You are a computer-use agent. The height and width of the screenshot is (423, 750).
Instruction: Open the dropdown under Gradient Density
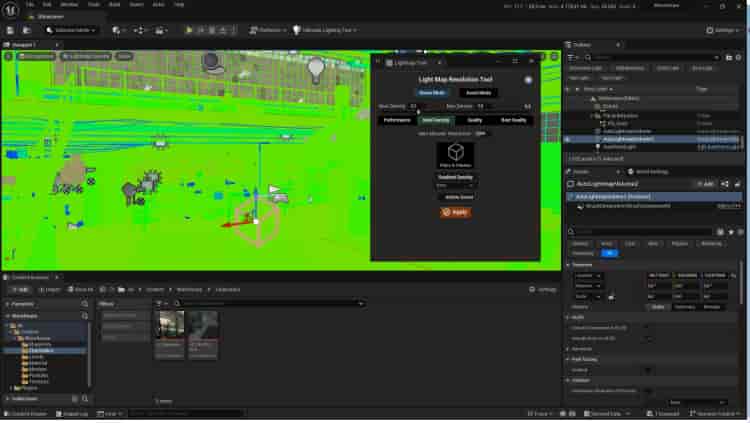tap(455, 186)
